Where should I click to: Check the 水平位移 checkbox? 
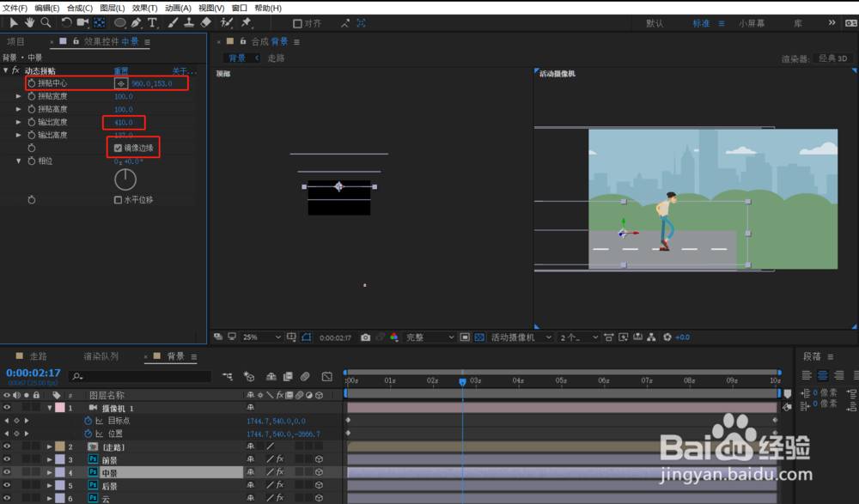pyautogui.click(x=118, y=200)
